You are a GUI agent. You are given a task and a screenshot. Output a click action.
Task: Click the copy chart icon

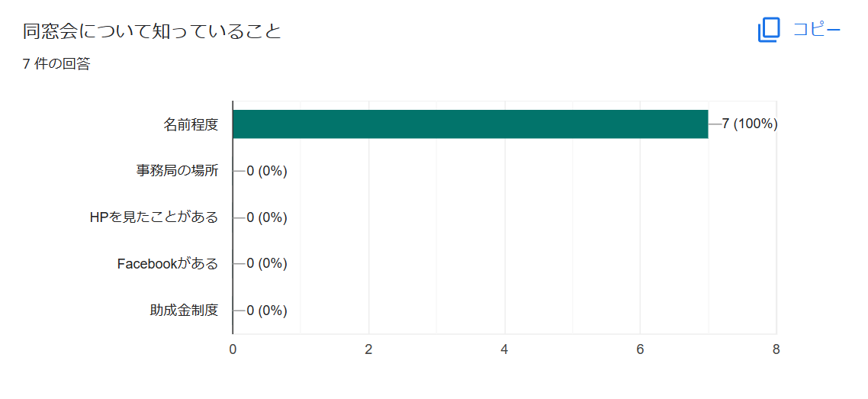(x=769, y=30)
